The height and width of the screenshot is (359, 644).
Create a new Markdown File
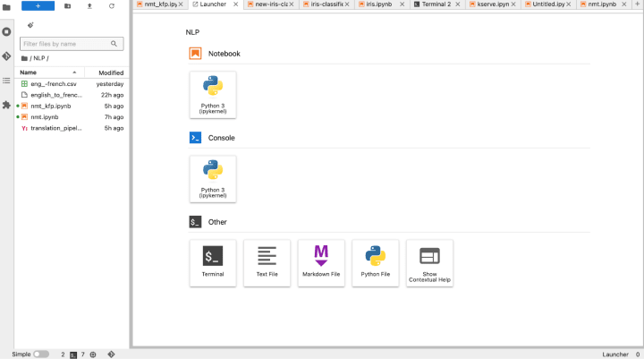point(321,263)
